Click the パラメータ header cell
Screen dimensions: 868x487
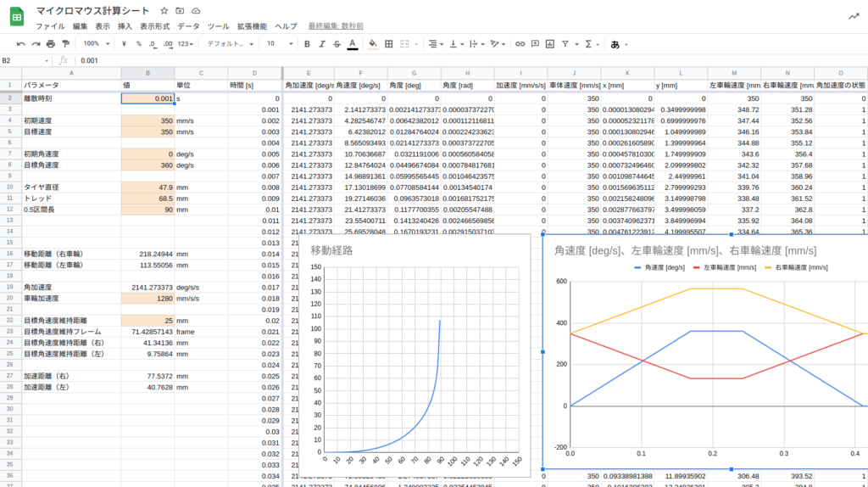(x=71, y=86)
